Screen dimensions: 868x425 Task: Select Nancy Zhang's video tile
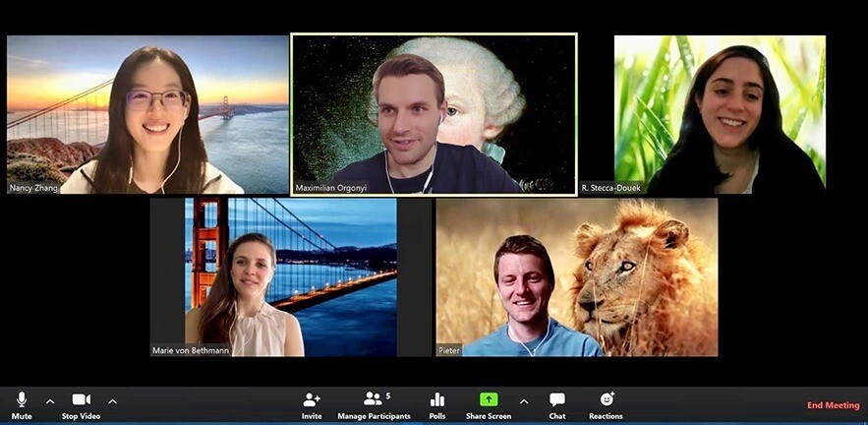tap(147, 113)
